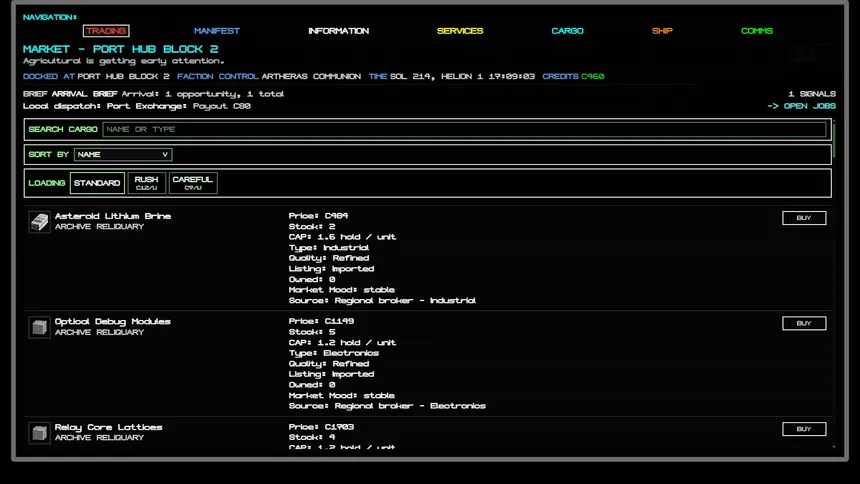Go to the SERVICES tab
860x484 pixels.
click(460, 31)
